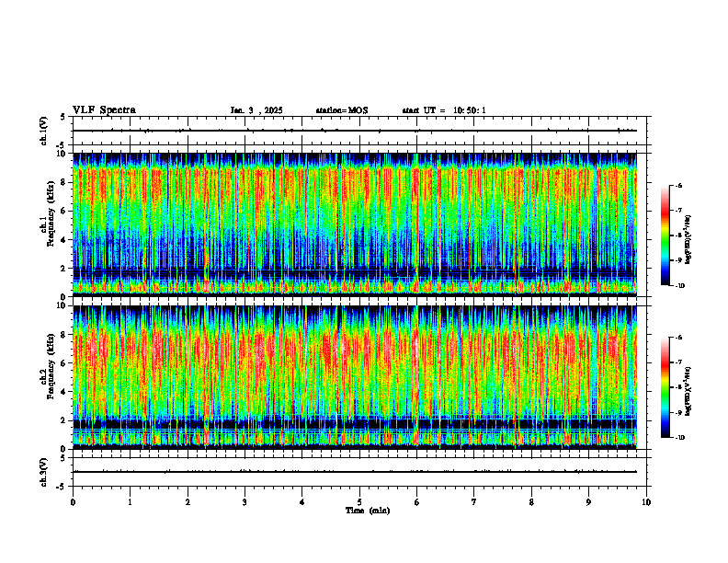Click the "-6" tick on ch.1 colorbar
Screen dimensions: 728x563
click(x=678, y=186)
